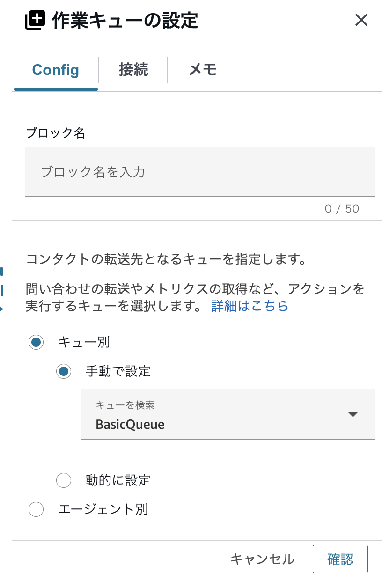The width and height of the screenshot is (382, 588).
Task: Click inside the ブロック名を入力 text field
Action: [x=200, y=171]
